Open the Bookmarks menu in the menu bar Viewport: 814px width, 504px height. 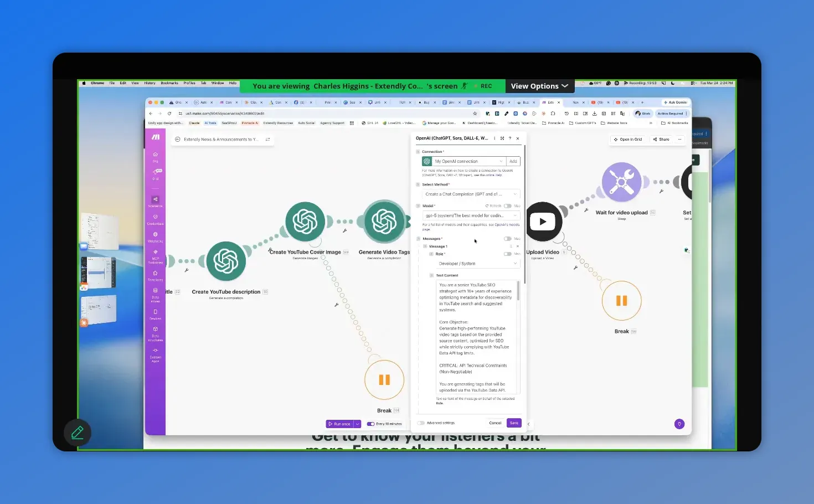[169, 83]
